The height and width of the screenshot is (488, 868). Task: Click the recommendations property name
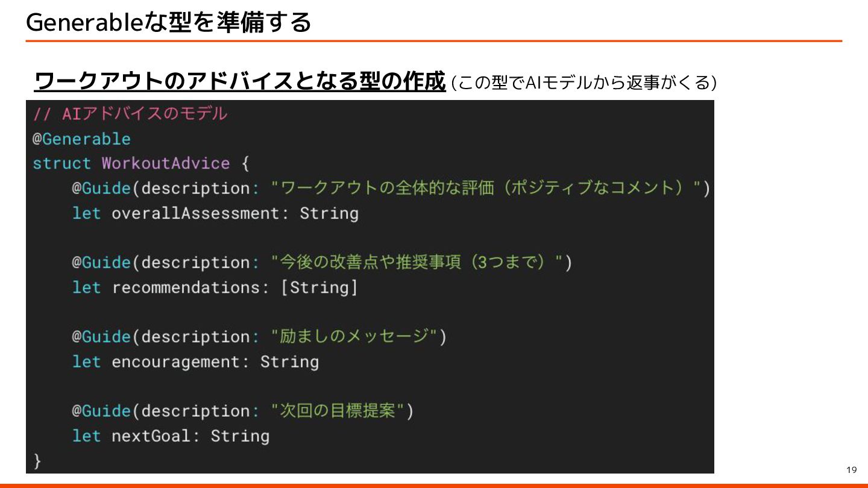(185, 288)
